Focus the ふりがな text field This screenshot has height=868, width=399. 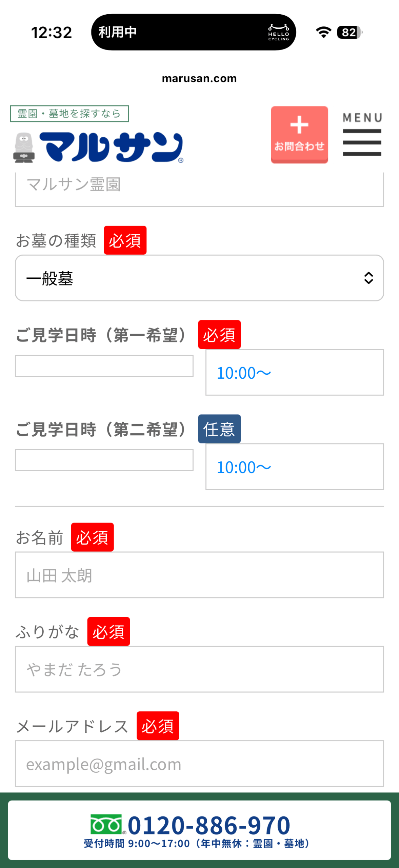tap(199, 669)
